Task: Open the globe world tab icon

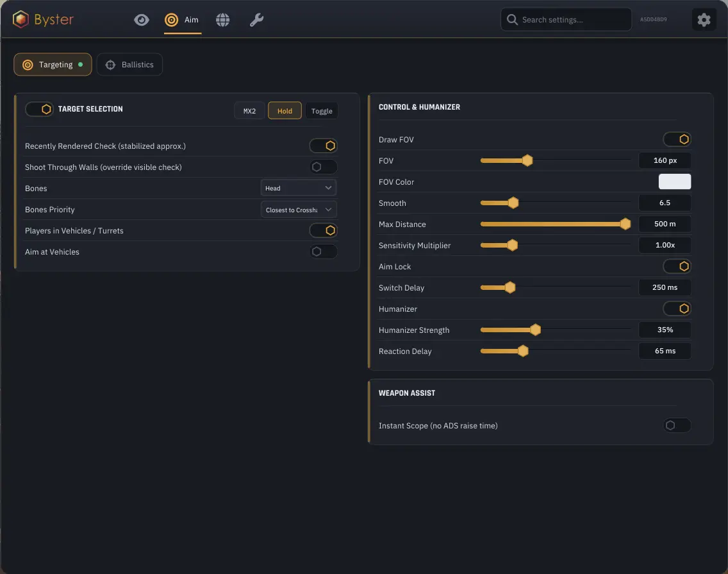Action: [223, 20]
